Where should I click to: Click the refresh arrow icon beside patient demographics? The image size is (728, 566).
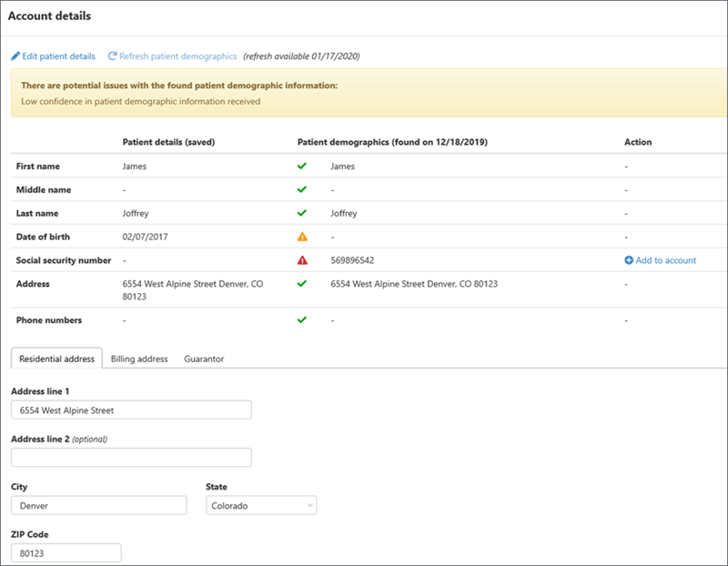[x=112, y=56]
